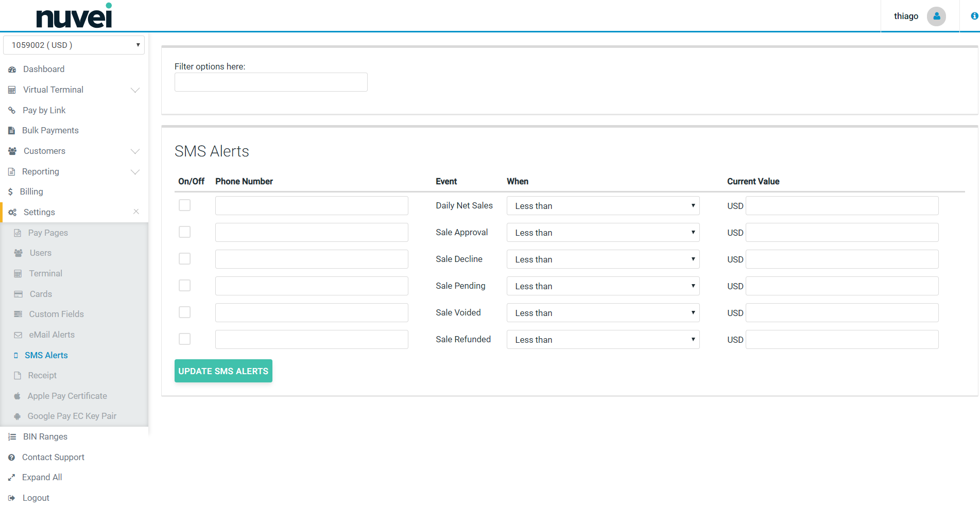Go to the BIN Ranges menu item

point(45,436)
